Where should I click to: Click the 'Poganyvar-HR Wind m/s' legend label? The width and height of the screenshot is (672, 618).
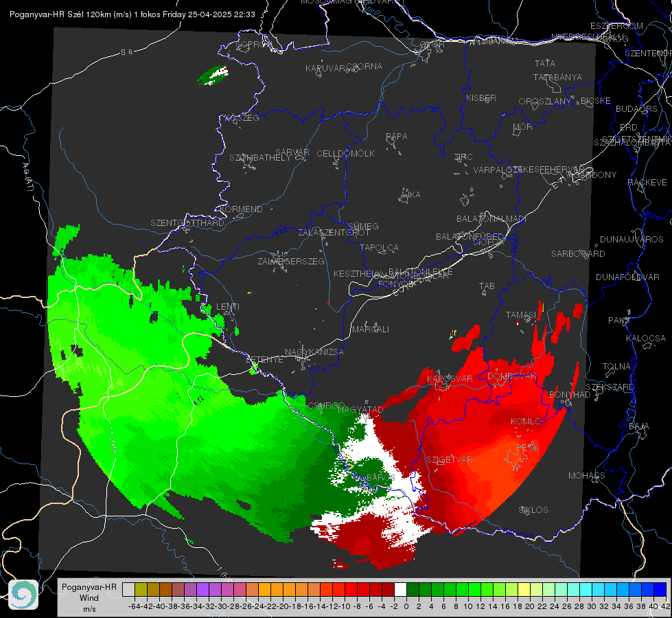coord(89,598)
